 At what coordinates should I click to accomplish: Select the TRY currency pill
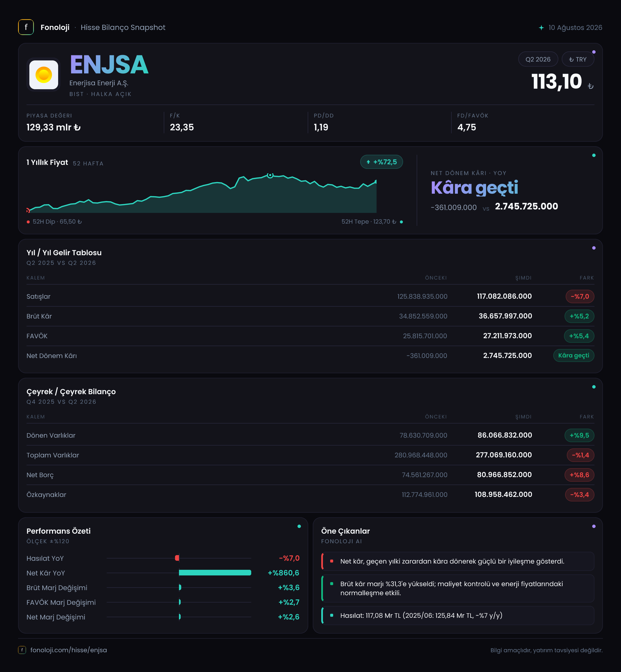pos(578,59)
